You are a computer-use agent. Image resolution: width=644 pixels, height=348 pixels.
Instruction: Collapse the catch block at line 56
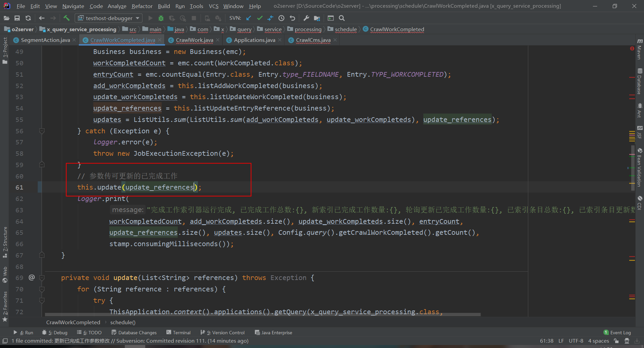coord(42,131)
